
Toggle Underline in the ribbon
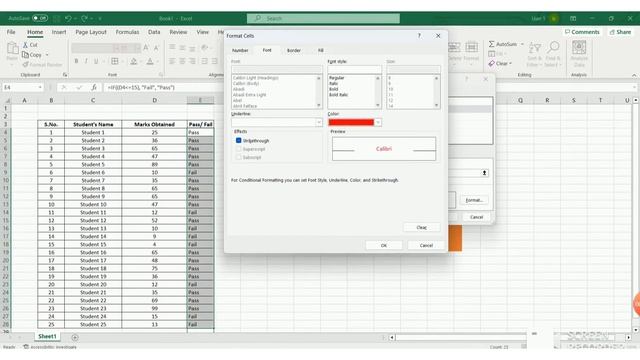click(96, 61)
